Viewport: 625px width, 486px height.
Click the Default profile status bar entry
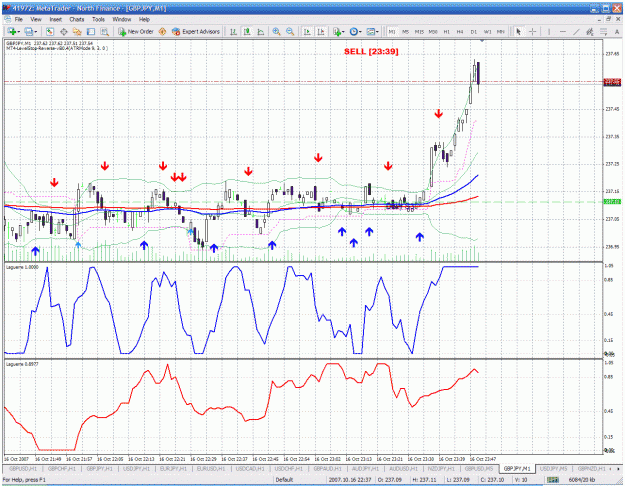point(284,480)
